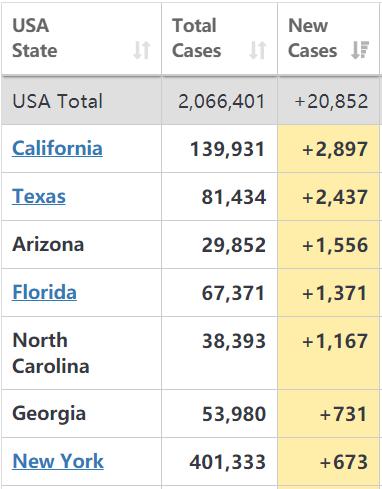The image size is (382, 489).
Task: Toggle New Cases descending sort icon
Action: [360, 50]
